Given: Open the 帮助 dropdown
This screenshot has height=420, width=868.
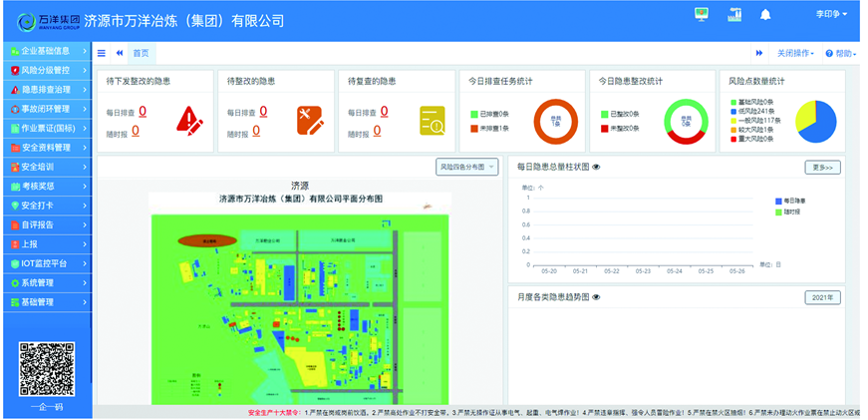Looking at the screenshot, I should pos(841,53).
